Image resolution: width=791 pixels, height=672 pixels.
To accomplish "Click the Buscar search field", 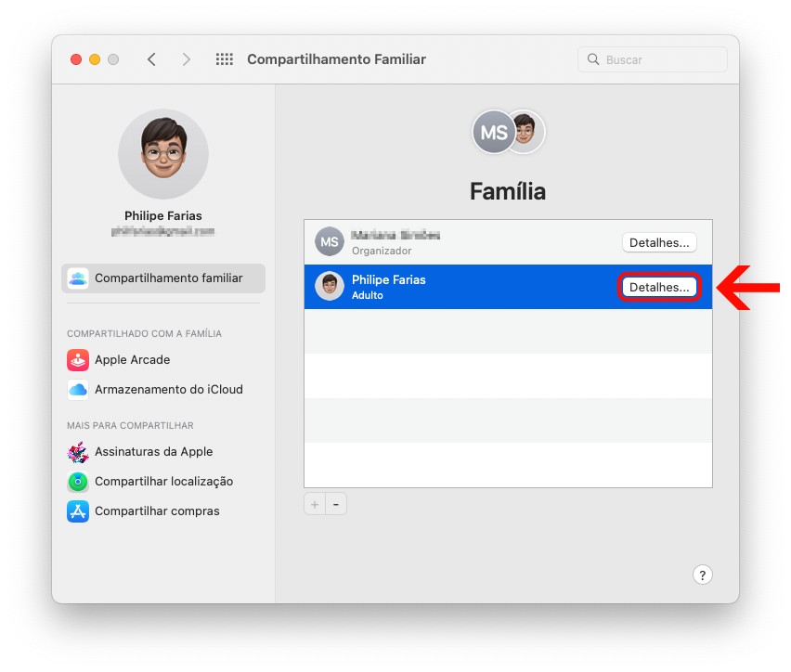I will pos(653,59).
